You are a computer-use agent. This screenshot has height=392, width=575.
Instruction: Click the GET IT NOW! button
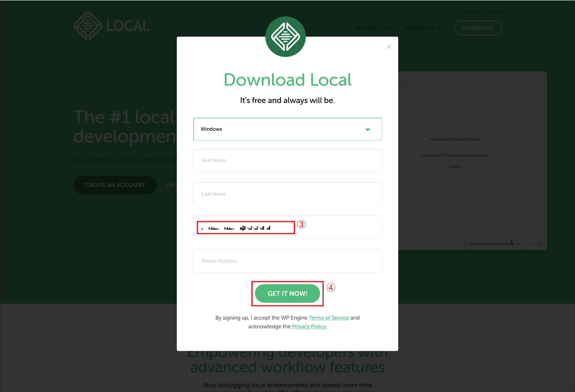pos(287,294)
